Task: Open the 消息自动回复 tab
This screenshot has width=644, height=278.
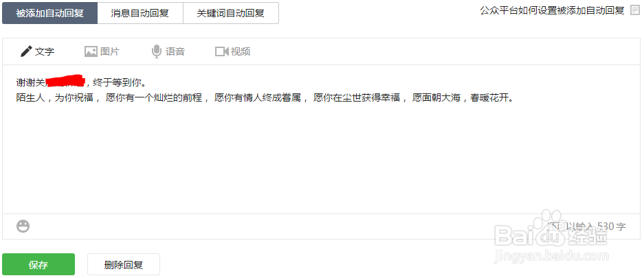Action: (140, 13)
